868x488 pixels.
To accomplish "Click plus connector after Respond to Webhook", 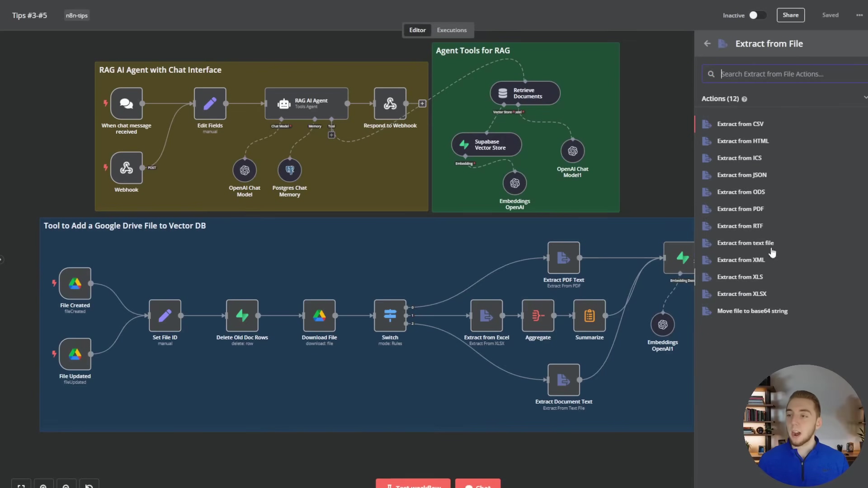I will click(422, 103).
